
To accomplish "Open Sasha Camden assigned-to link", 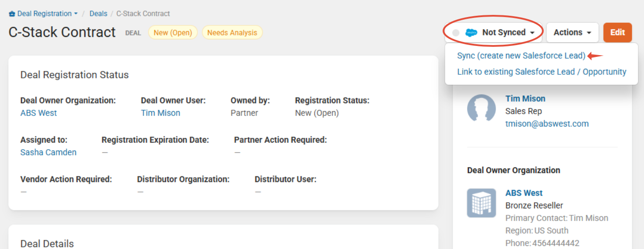I will coord(48,152).
